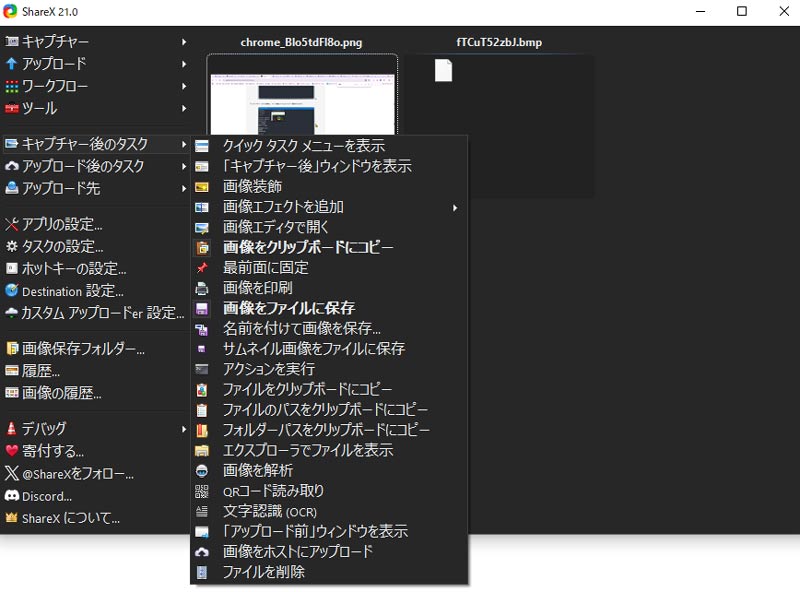The width and height of the screenshot is (800, 592).
Task: Toggle 画像をファイルに保存 task
Action: point(329,308)
